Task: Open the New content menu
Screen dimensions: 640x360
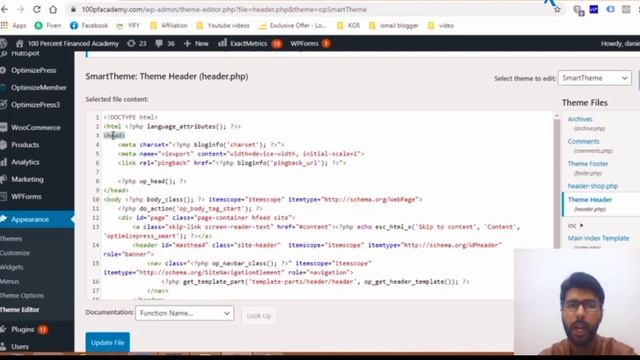Action: pyautogui.click(x=196, y=43)
